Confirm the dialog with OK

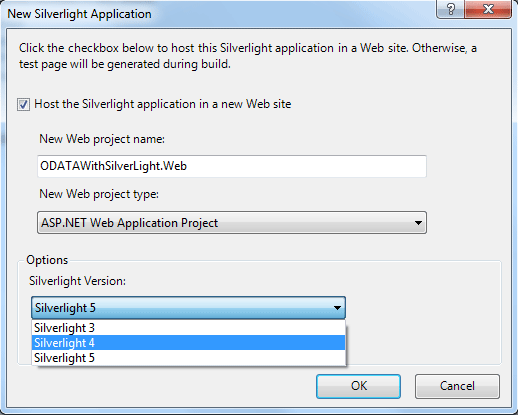click(x=358, y=386)
